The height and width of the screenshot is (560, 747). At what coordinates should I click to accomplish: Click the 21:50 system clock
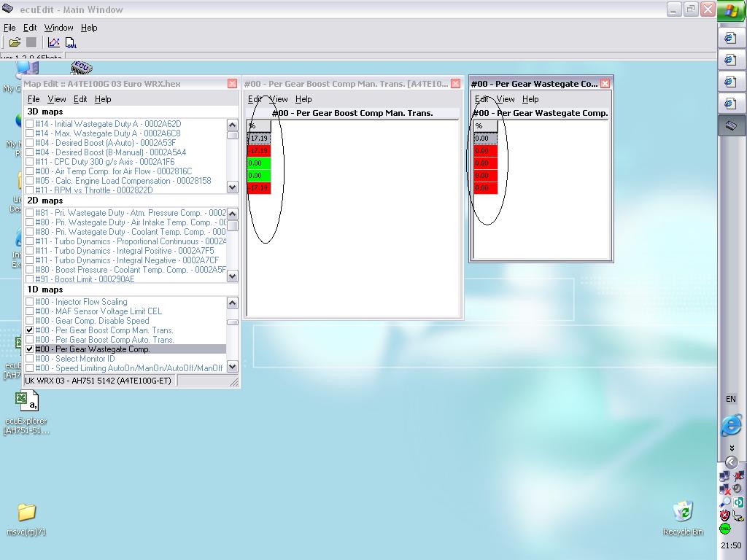(x=731, y=545)
